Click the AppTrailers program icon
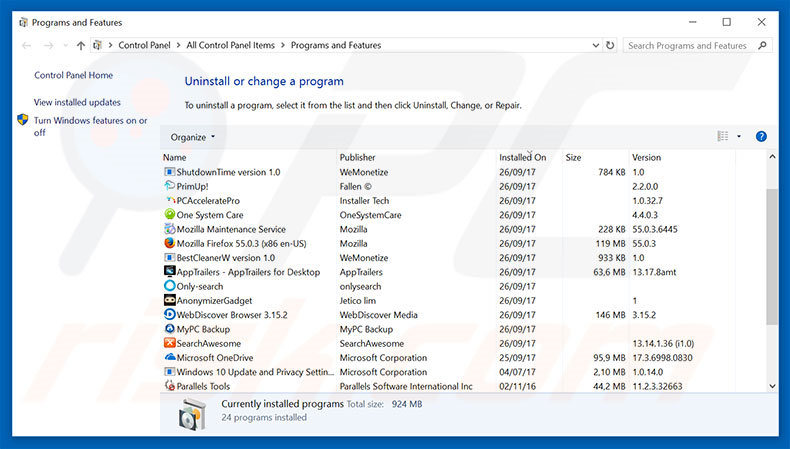Screen dimensions: 790x449 tap(169, 271)
